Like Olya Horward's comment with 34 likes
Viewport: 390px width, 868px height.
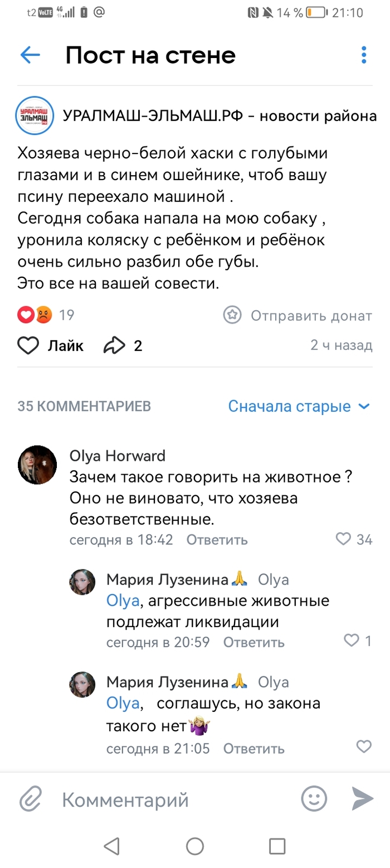tap(344, 539)
